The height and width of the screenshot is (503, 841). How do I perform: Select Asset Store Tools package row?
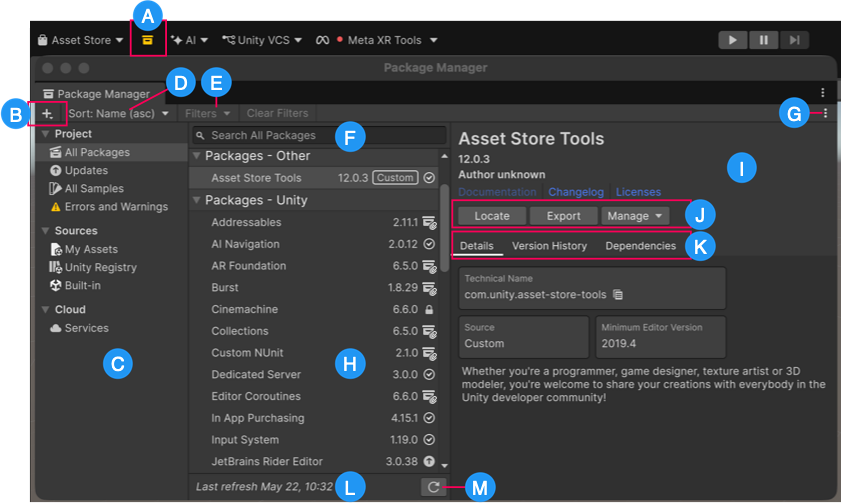click(314, 178)
